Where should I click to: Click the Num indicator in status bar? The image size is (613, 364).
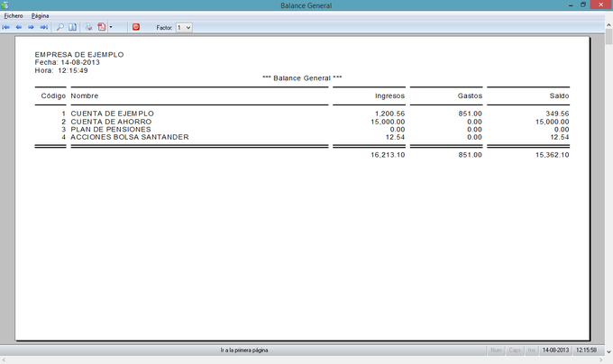[x=496, y=350]
